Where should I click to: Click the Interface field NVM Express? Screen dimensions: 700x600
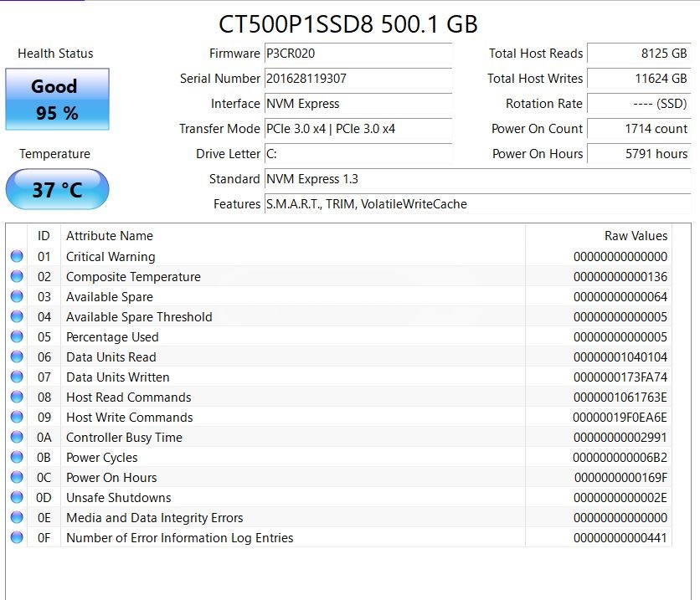(358, 104)
